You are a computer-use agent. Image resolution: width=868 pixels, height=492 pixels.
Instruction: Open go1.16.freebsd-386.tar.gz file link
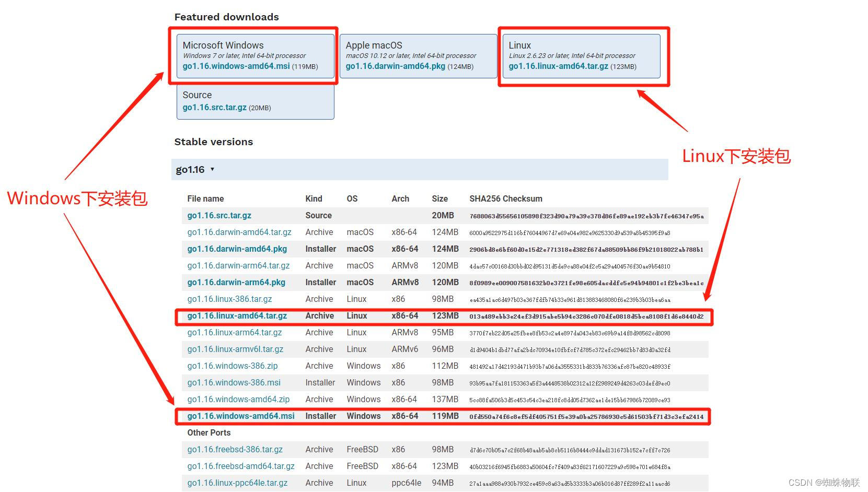point(235,449)
